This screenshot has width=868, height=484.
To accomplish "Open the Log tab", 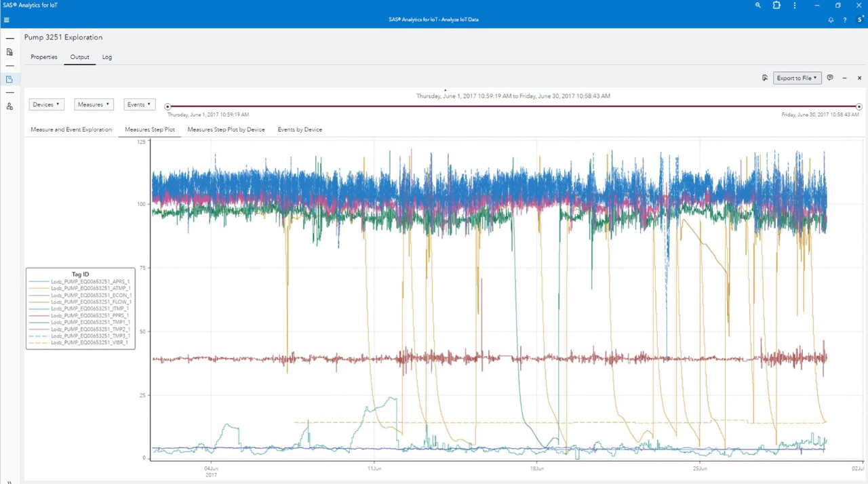I will point(106,57).
